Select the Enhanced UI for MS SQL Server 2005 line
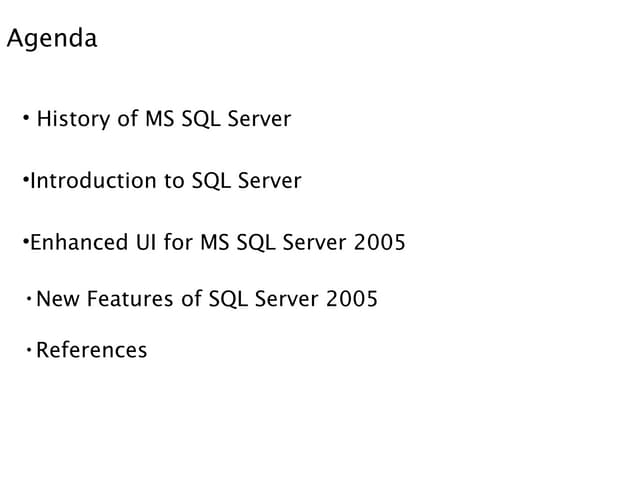The image size is (640, 480). (x=217, y=242)
